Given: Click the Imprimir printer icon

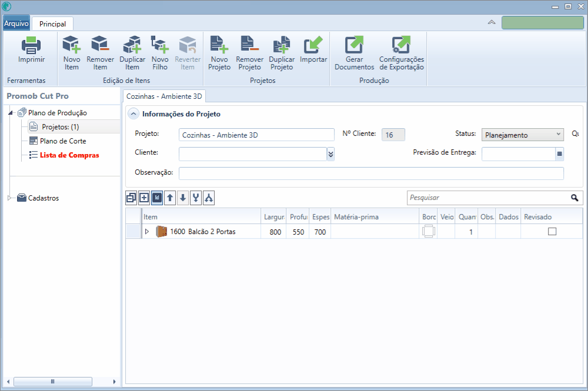Looking at the screenshot, I should pos(31,45).
